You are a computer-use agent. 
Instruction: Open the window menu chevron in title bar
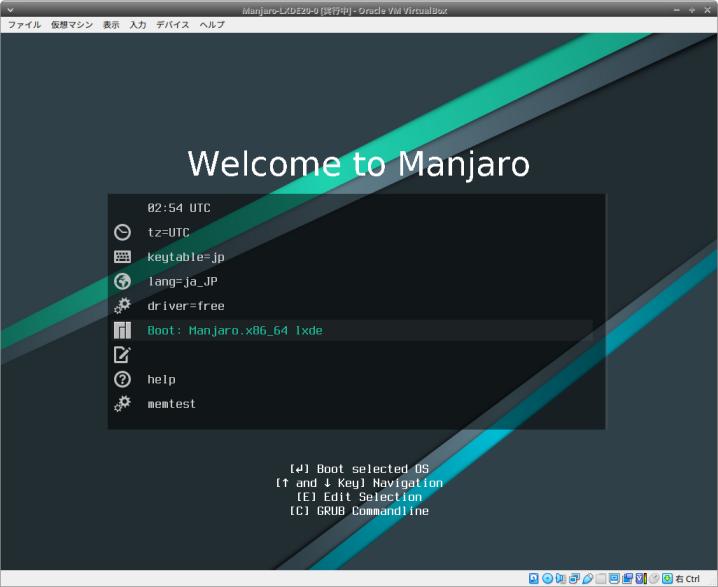click(10, 10)
